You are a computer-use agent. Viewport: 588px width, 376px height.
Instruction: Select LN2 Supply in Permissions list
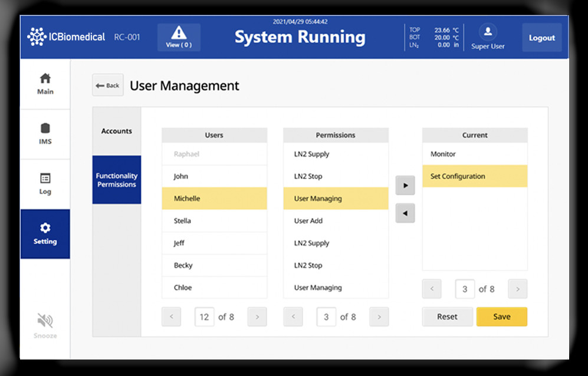tap(336, 154)
